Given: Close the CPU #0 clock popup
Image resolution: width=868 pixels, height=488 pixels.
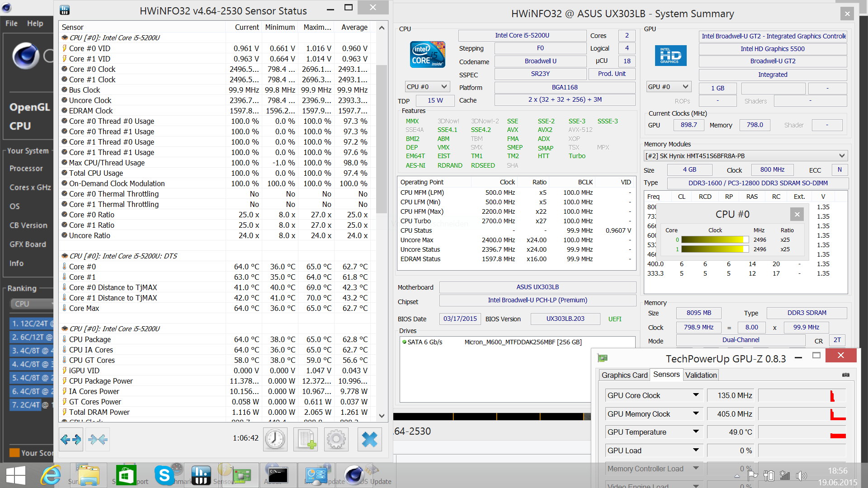Looking at the screenshot, I should pyautogui.click(x=797, y=214).
